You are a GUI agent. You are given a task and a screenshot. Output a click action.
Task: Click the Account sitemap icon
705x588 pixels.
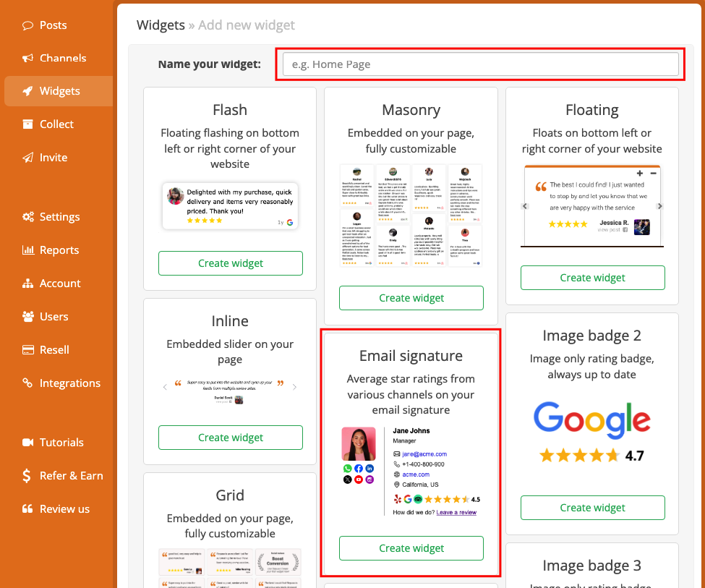pos(28,284)
